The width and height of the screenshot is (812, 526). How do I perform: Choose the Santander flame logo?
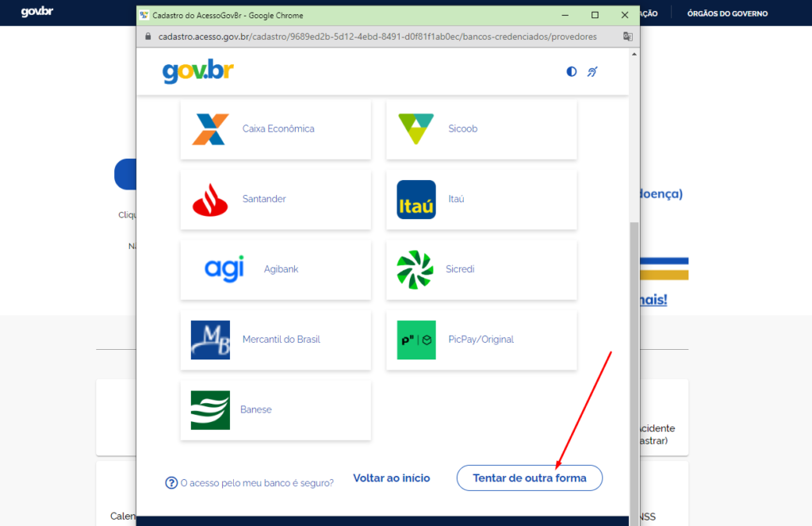pos(210,199)
